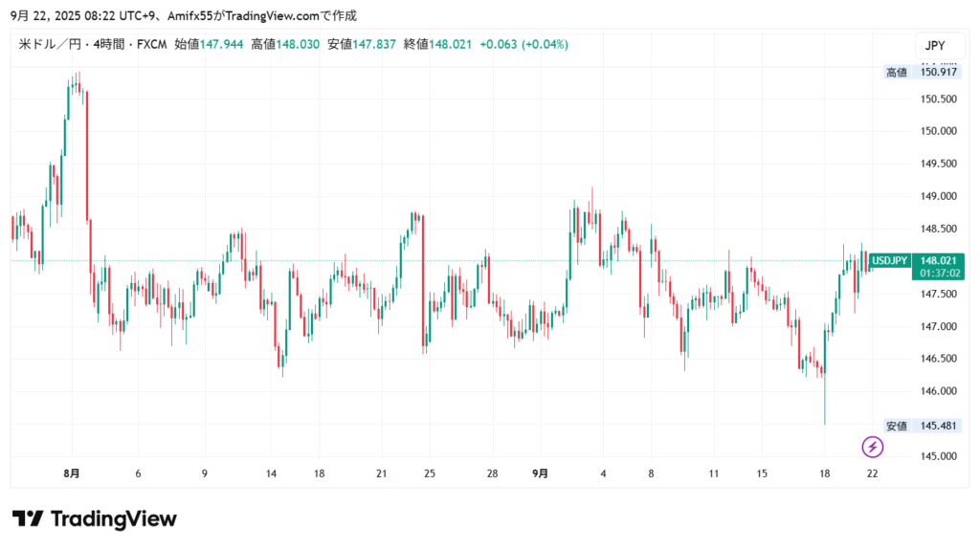Click date 25 on the time axis
This screenshot has width=980, height=550.
(430, 473)
